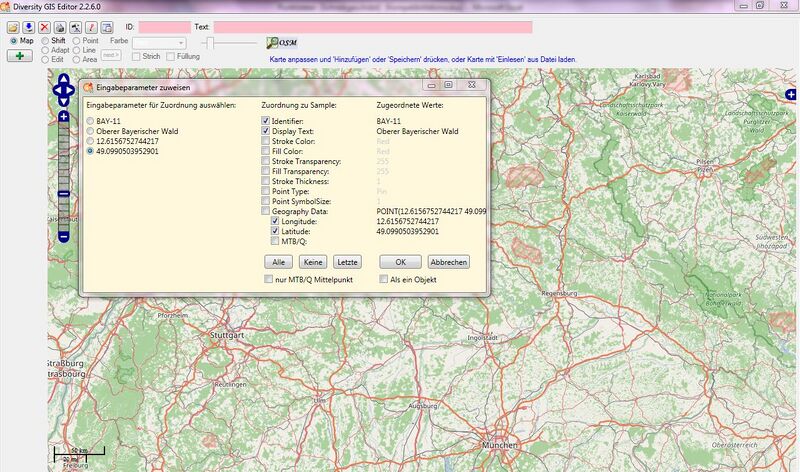Screen dimensions: 800x472
Task: Click the Letzte button
Action: click(x=347, y=262)
